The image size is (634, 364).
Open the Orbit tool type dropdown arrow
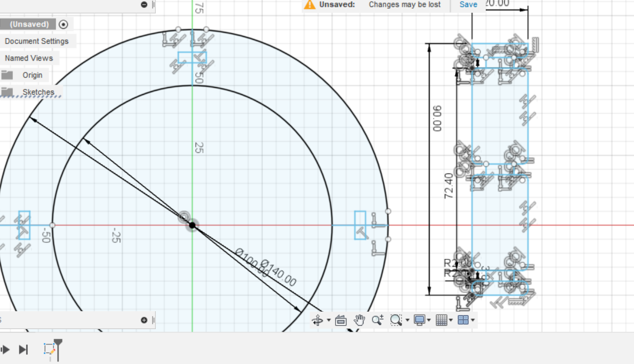(x=329, y=321)
